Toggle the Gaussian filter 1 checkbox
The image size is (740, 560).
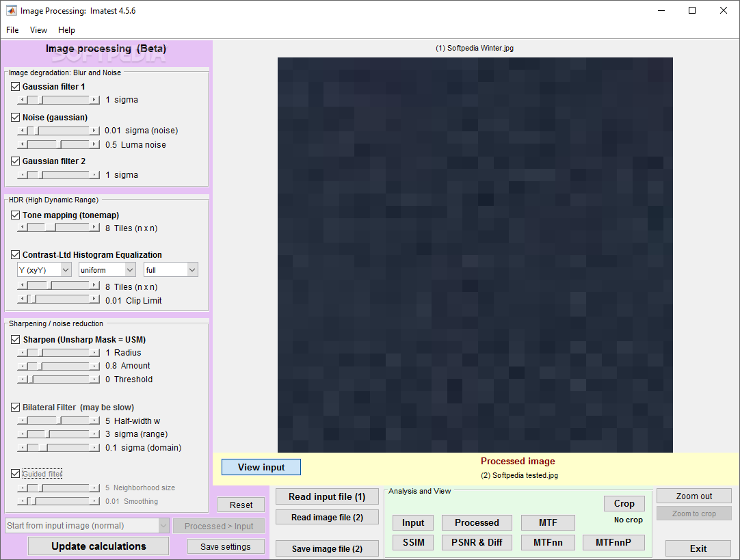tap(16, 86)
